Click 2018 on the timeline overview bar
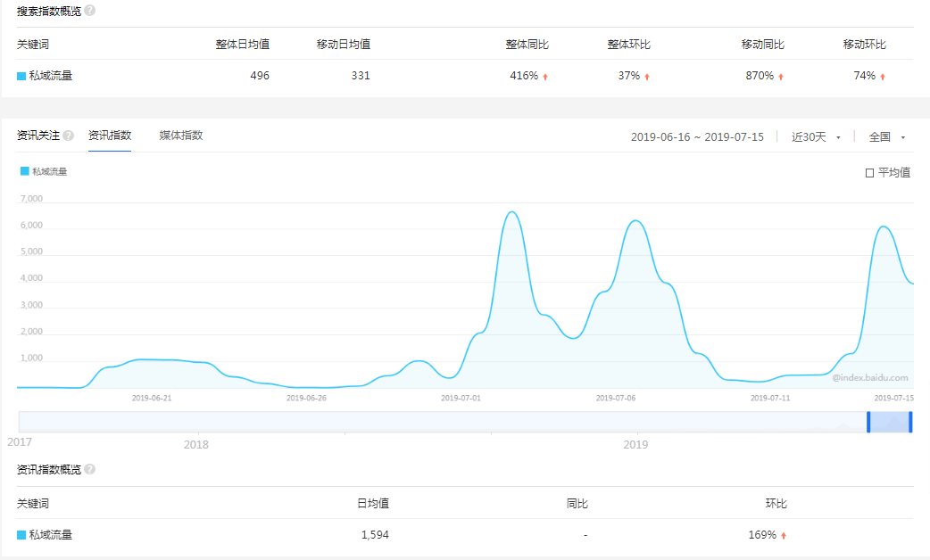 (x=195, y=444)
